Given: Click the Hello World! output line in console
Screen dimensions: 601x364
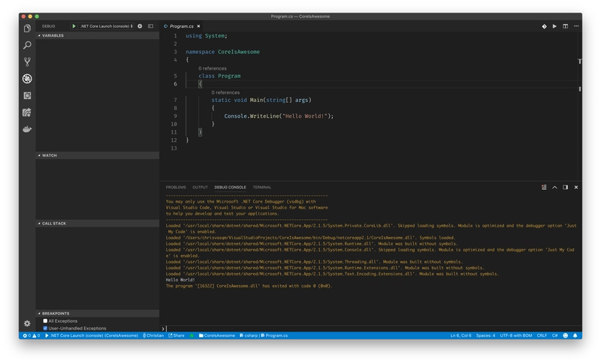Looking at the screenshot, I should pos(180,280).
